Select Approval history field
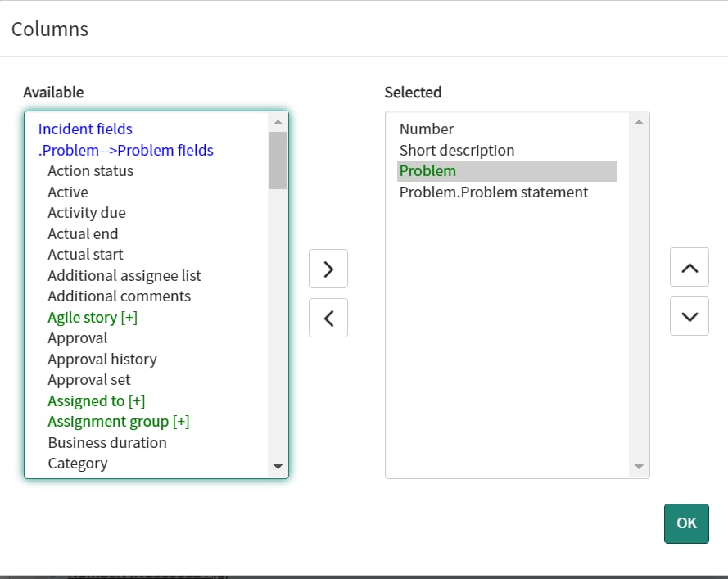Image resolution: width=728 pixels, height=579 pixels. point(102,359)
